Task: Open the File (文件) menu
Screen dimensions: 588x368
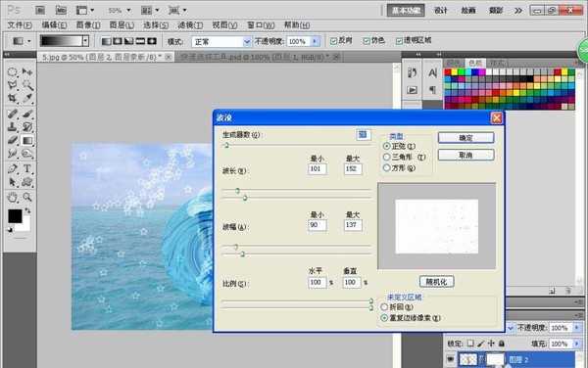Action: click(20, 25)
